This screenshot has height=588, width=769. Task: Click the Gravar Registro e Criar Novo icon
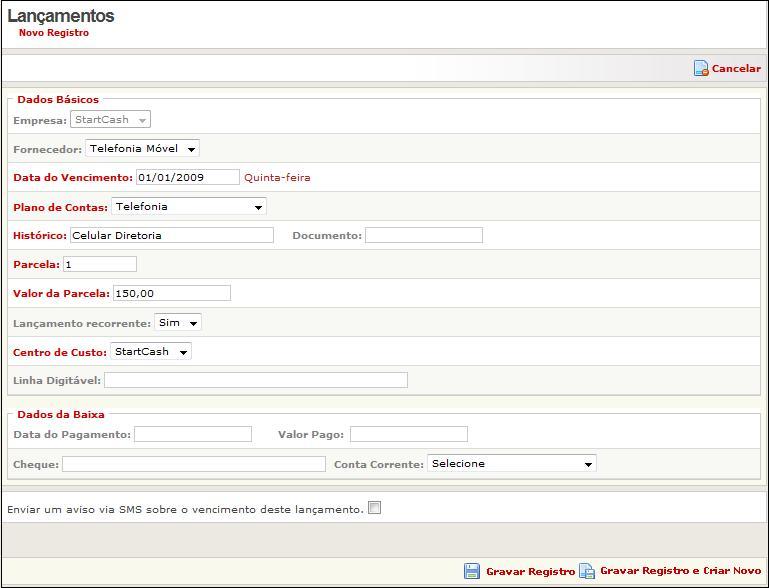(x=587, y=572)
